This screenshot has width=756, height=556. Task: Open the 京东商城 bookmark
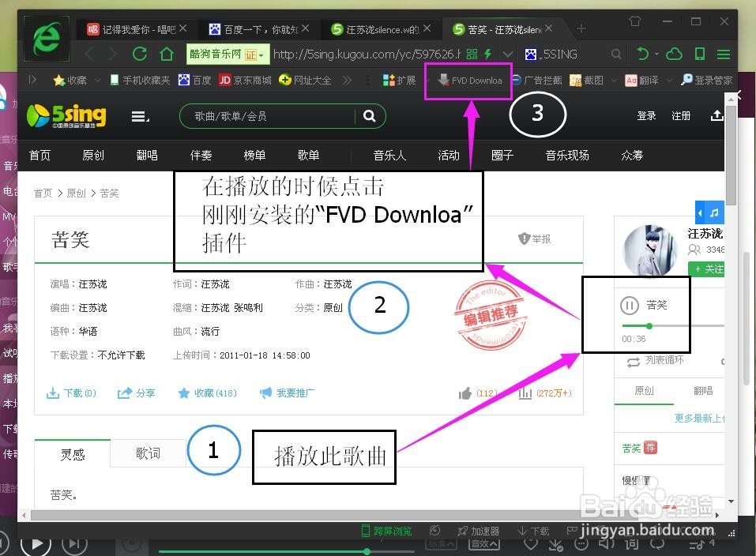pos(245,80)
